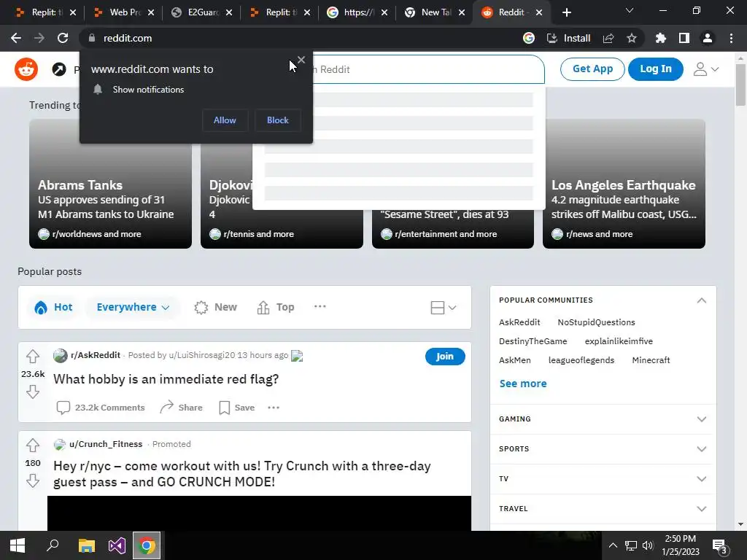Expand the Gaming communities section

702,419
